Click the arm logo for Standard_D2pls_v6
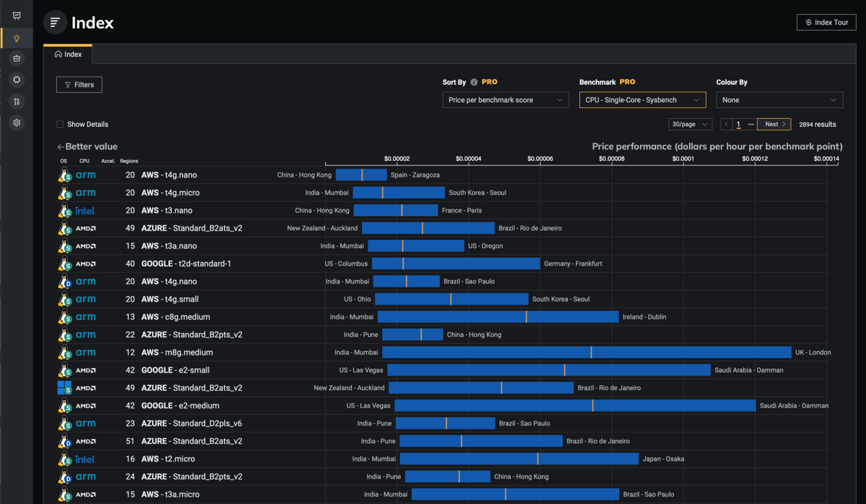866x504 pixels. [x=86, y=423]
